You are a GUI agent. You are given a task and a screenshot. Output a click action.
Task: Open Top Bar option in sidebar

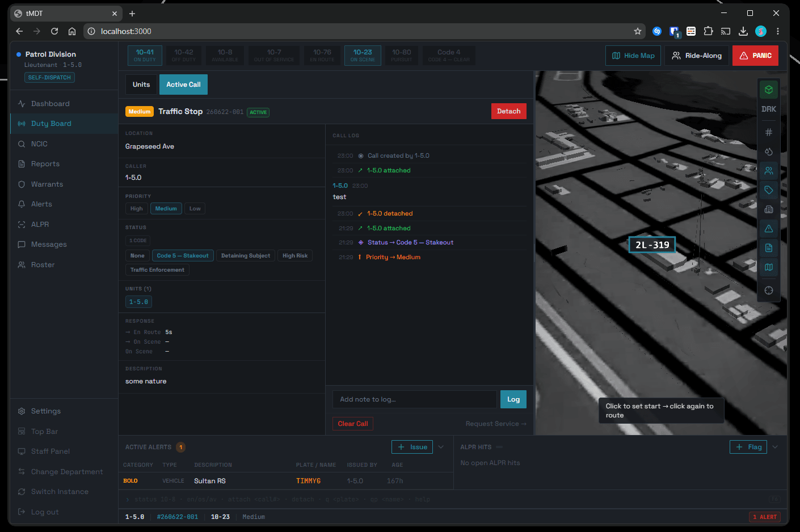(64, 432)
